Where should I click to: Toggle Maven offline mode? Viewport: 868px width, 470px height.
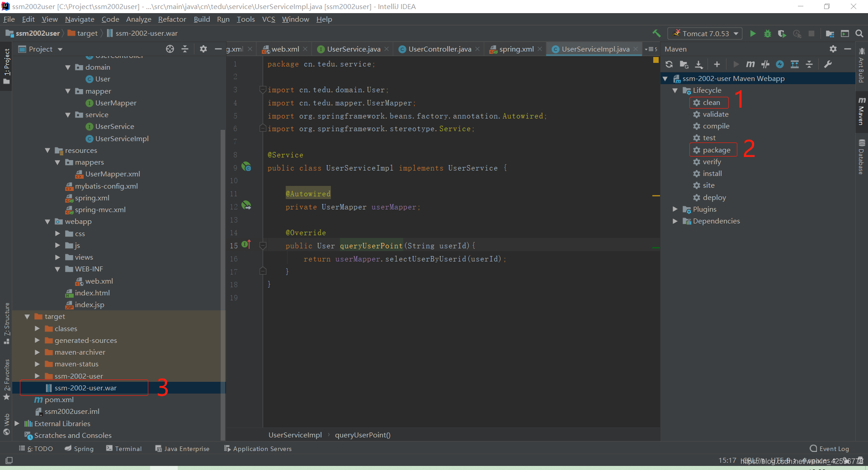(765, 64)
